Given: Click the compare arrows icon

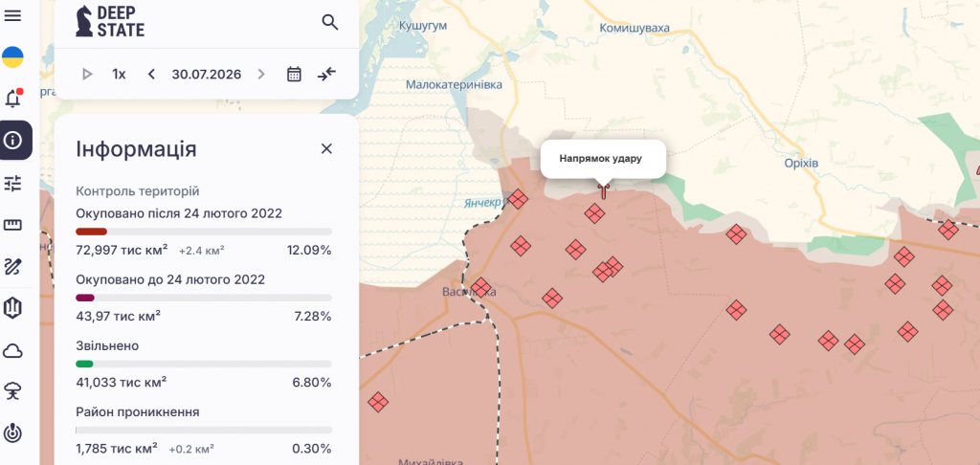Looking at the screenshot, I should [x=327, y=75].
